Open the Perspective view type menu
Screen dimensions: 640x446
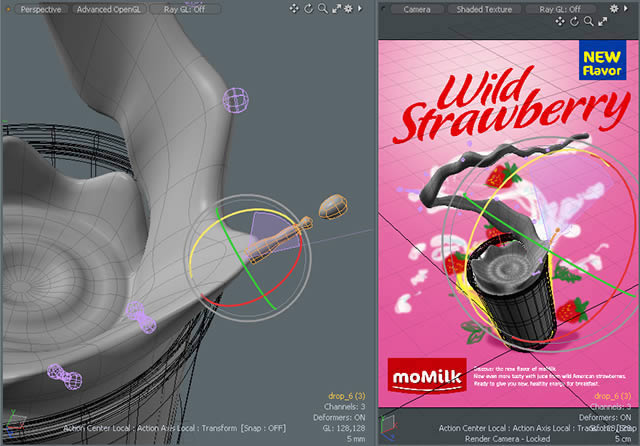pos(41,9)
